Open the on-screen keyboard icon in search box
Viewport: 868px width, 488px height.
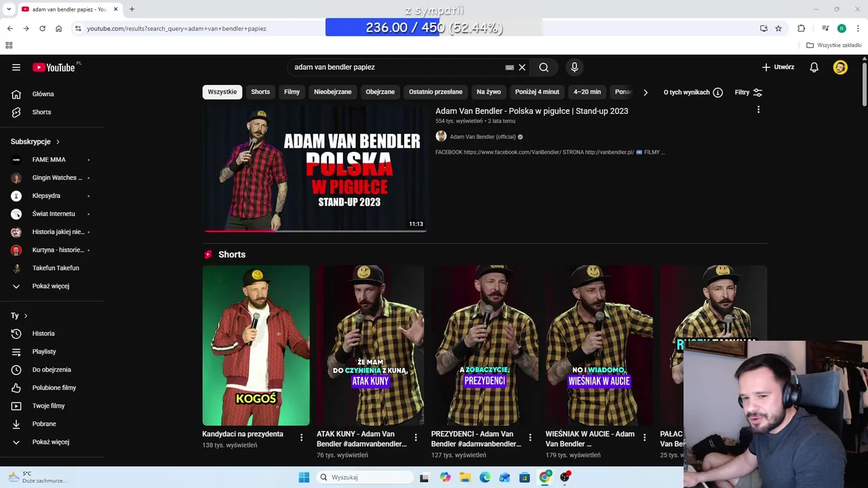[x=509, y=67]
